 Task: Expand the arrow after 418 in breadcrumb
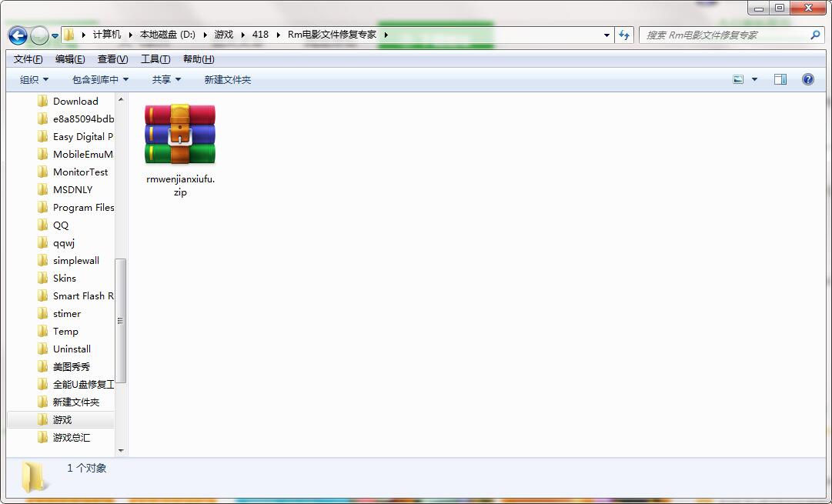pos(278,35)
